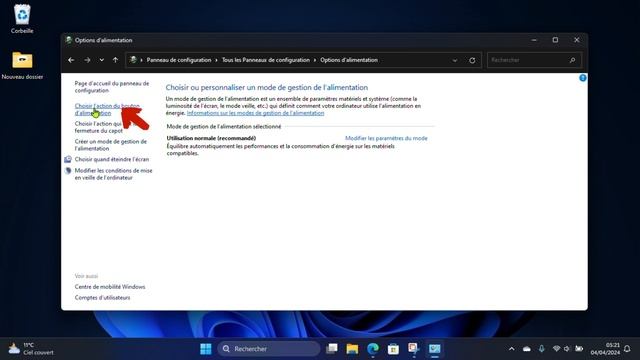This screenshot has width=640, height=360.
Task: Click the battery tray icon
Action: pos(579,349)
